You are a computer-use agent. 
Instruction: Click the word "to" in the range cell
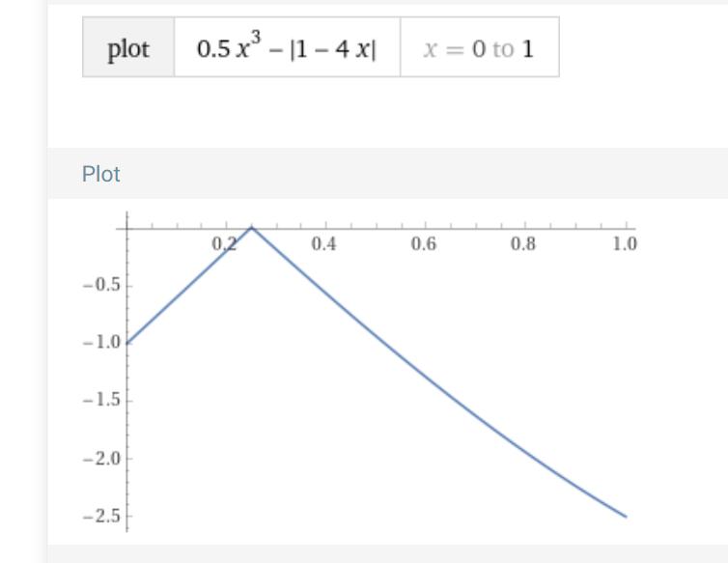click(503, 49)
